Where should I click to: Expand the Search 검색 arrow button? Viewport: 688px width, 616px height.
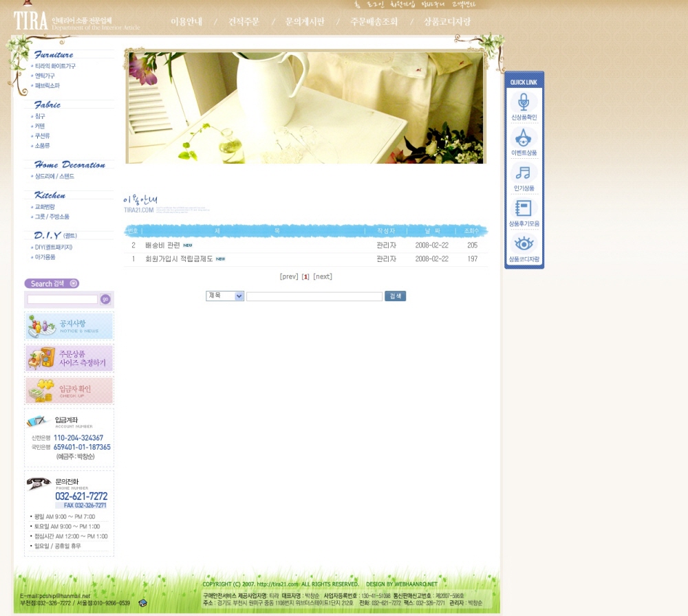74,283
